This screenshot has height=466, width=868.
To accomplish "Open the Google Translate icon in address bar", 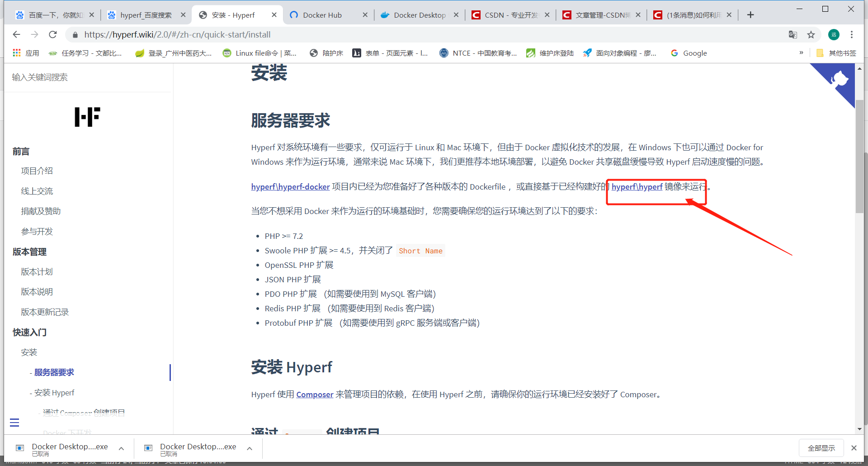I will coord(793,34).
